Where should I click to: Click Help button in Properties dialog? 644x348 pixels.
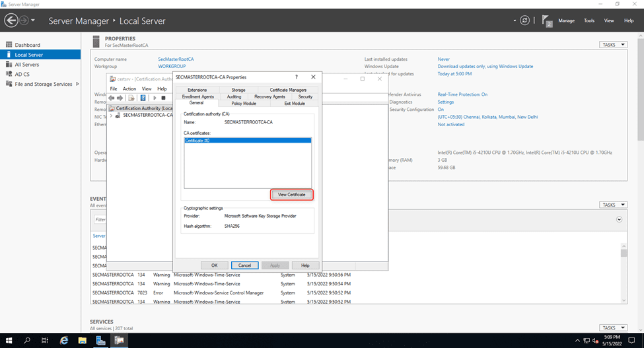point(305,265)
